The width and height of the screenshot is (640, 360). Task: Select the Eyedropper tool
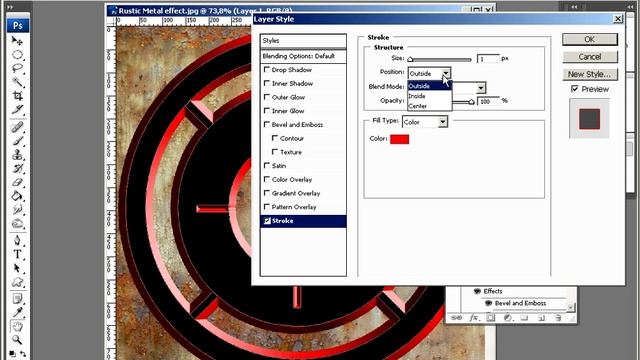click(17, 313)
